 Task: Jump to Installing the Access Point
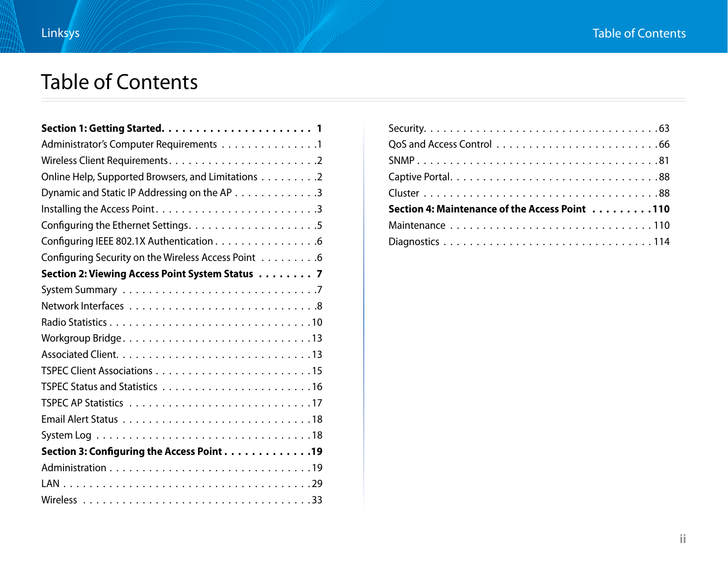point(182,209)
